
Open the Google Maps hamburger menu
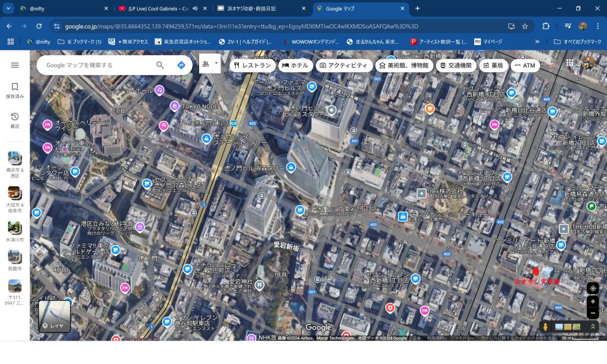(x=15, y=65)
